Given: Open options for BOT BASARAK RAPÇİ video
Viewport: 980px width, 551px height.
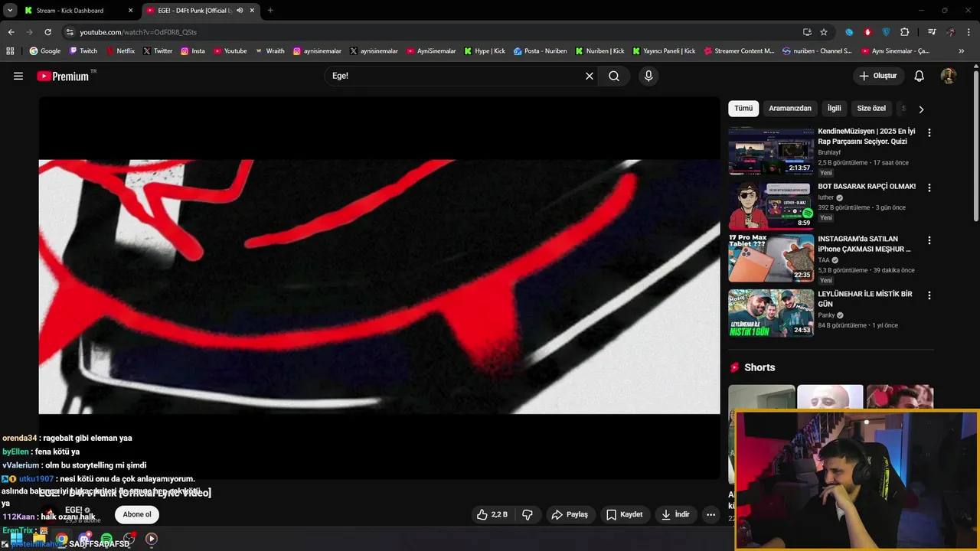Looking at the screenshot, I should click(x=929, y=188).
